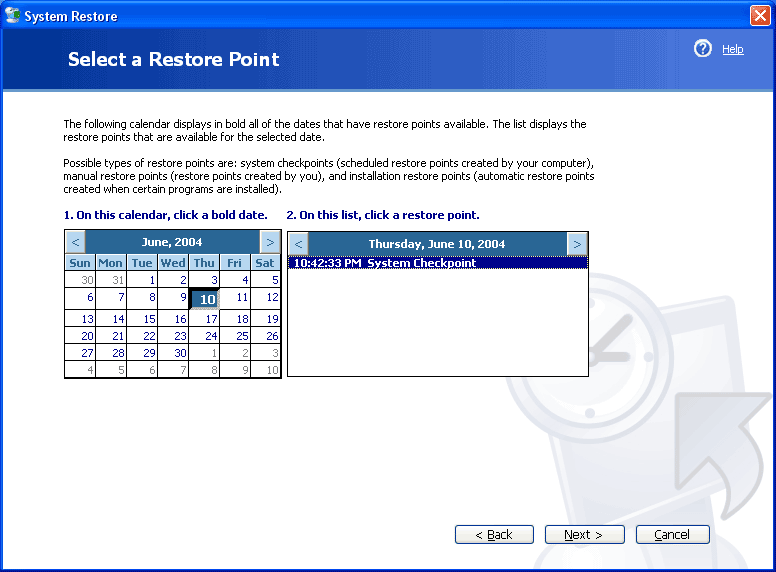Choose June 15 on the calendar
This screenshot has height=572, width=776.
pyautogui.click(x=142, y=319)
